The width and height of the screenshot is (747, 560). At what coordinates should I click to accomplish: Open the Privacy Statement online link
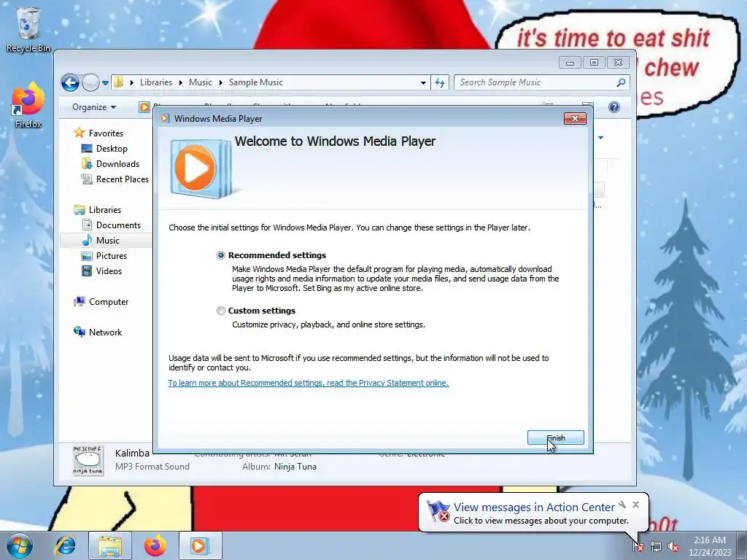pyautogui.click(x=309, y=383)
